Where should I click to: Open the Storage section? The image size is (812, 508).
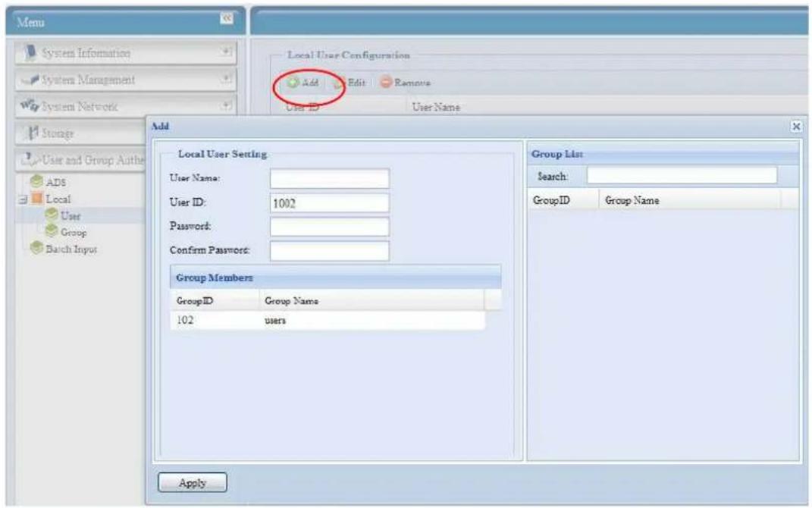pos(80,133)
